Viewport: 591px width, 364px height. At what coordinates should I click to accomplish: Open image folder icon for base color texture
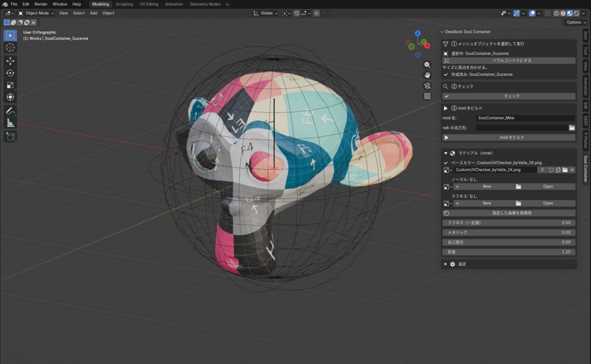[x=565, y=170]
